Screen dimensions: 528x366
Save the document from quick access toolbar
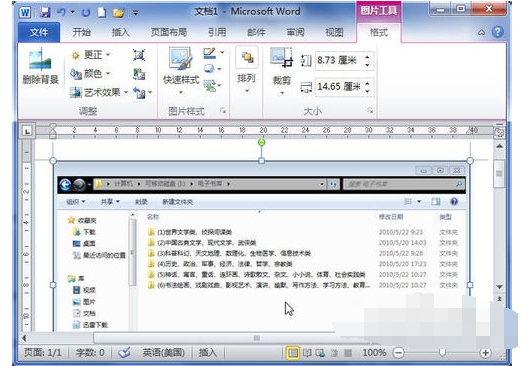(x=45, y=13)
